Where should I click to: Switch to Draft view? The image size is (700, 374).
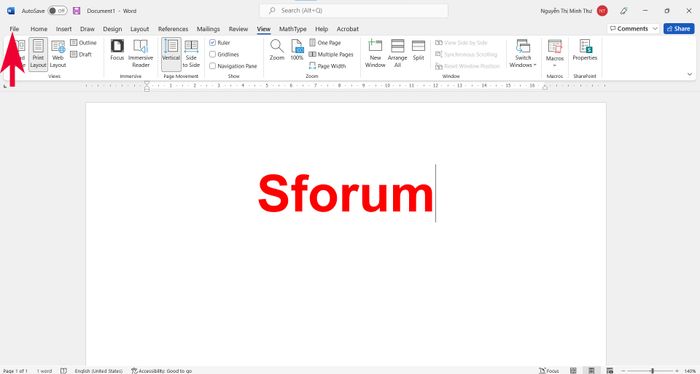[x=81, y=54]
